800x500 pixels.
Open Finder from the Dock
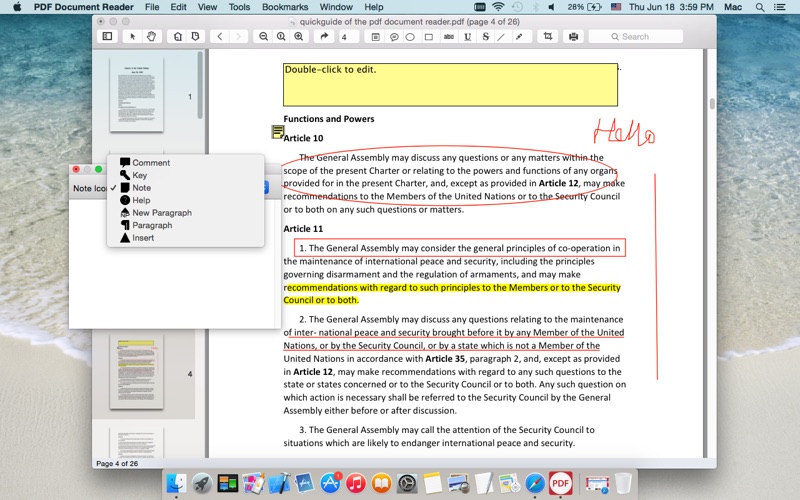[x=177, y=483]
